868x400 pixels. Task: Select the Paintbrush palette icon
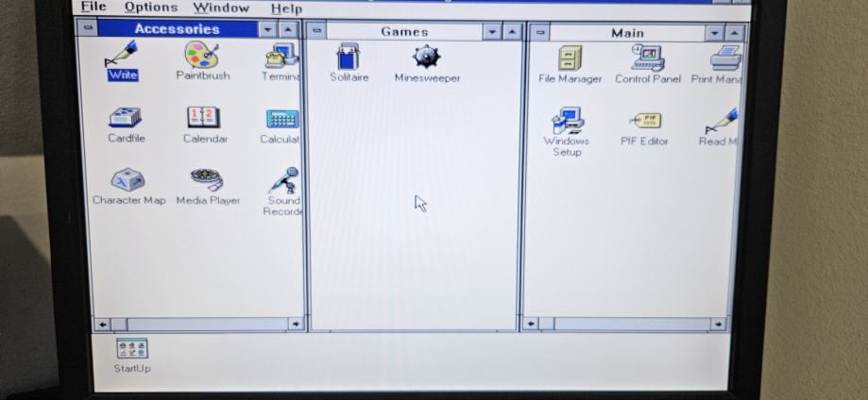click(201, 54)
